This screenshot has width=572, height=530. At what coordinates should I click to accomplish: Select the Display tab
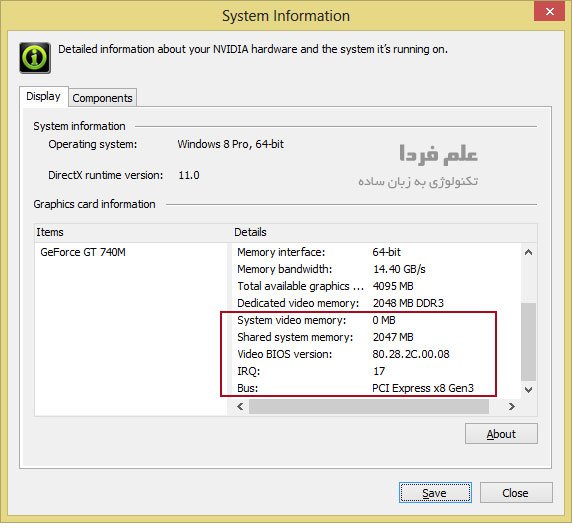tap(43, 96)
